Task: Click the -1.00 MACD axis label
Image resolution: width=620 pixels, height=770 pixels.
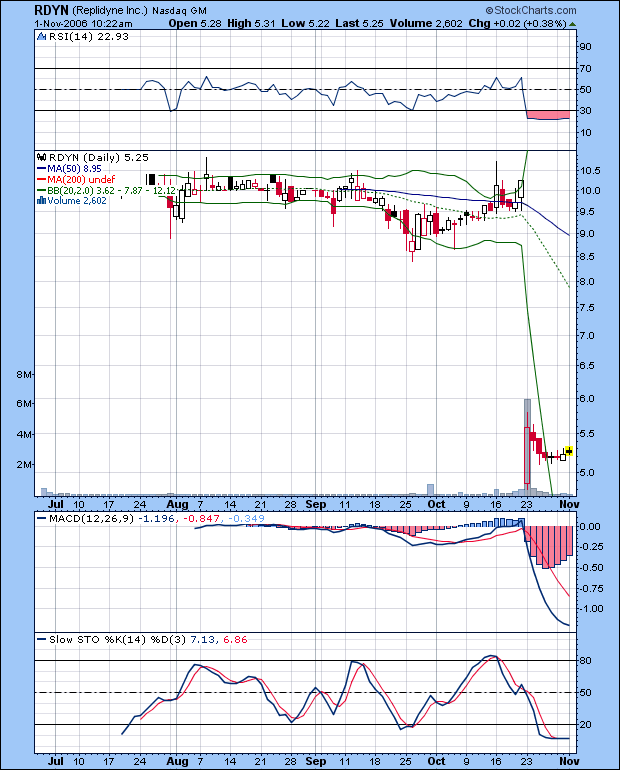Action: point(591,609)
